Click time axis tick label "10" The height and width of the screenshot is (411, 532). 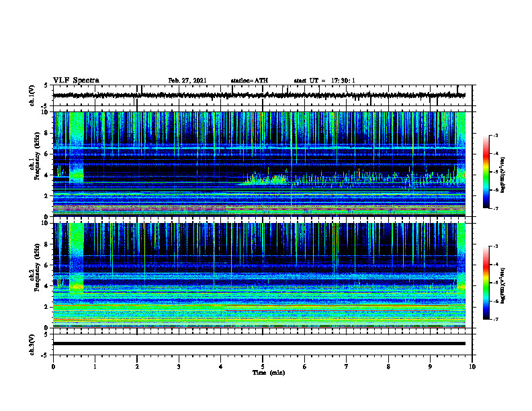pyautogui.click(x=472, y=367)
